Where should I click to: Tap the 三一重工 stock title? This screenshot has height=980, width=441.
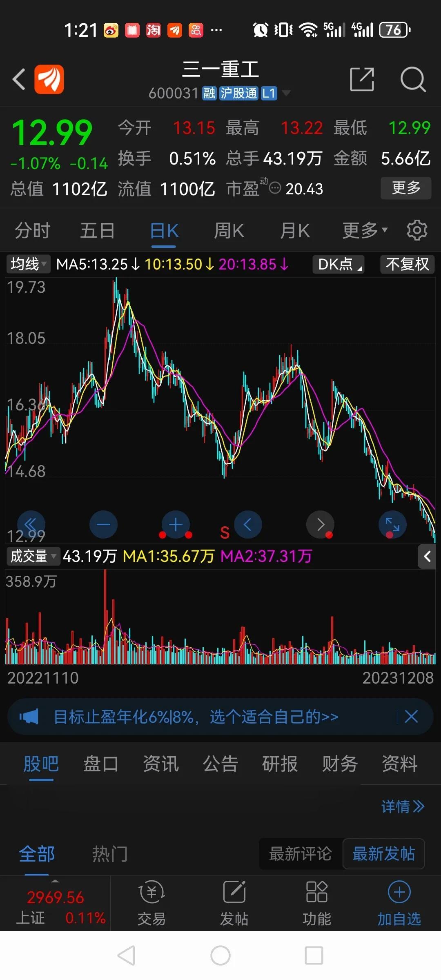(220, 69)
